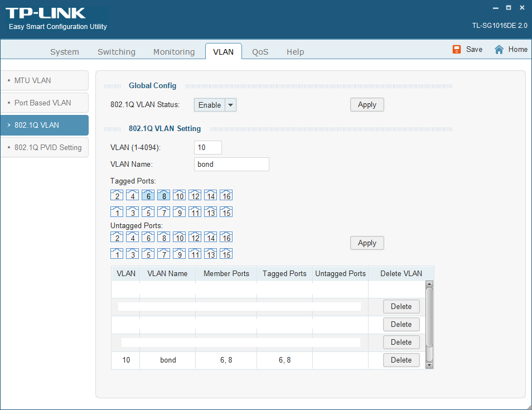The image size is (532, 410).
Task: Click the Save floppy disk icon
Action: coord(457,50)
